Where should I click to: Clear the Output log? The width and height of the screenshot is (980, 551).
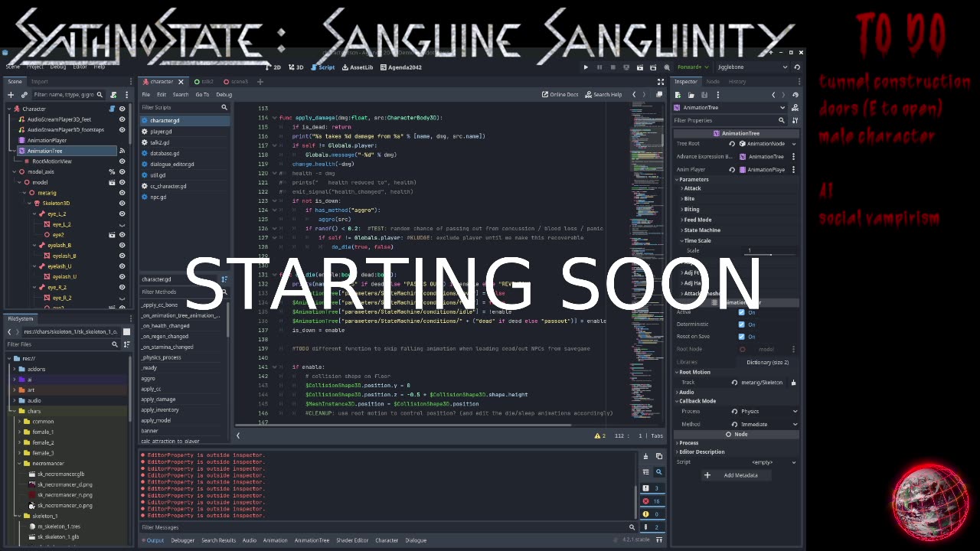[645, 457]
